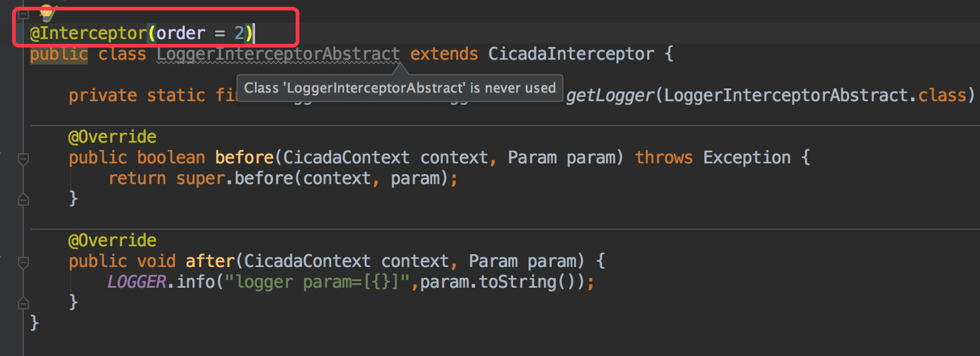Click the "logger param=[{}]" string literal

click(317, 282)
